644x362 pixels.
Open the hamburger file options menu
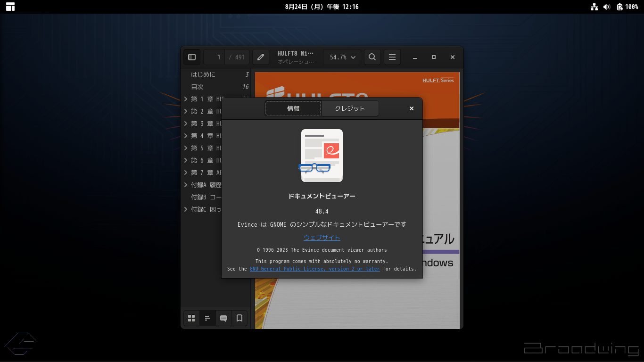(392, 57)
